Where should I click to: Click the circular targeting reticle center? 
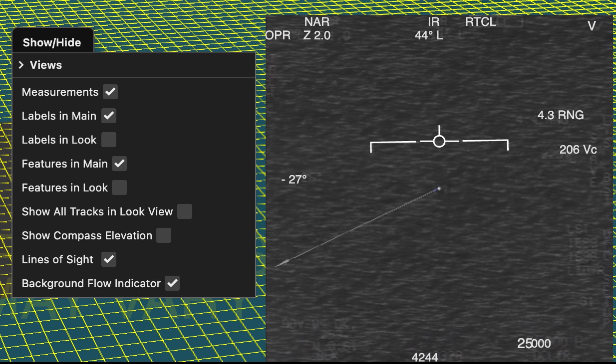click(x=439, y=142)
